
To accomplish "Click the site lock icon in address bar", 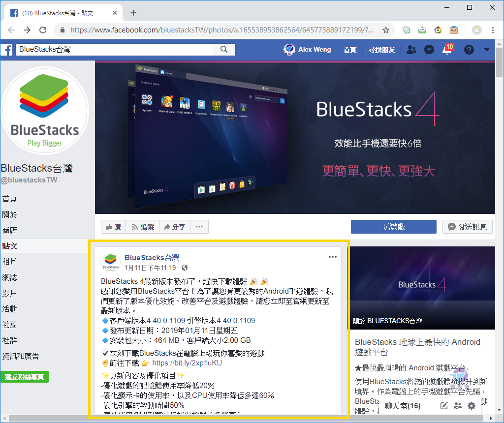I will (x=63, y=30).
